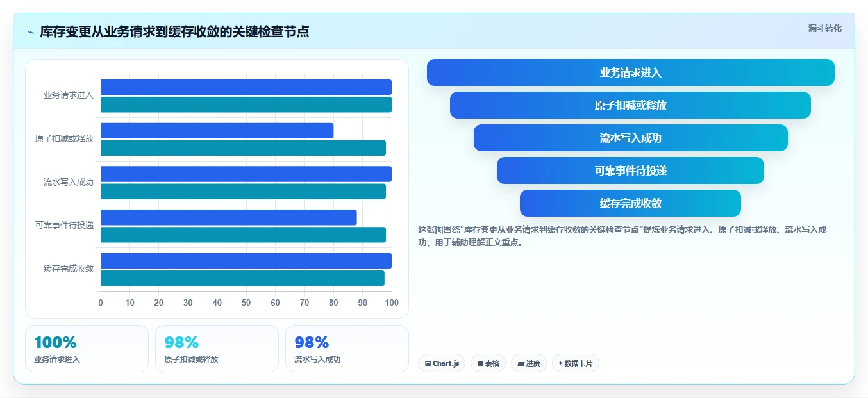
Task: Click the 100% 业务请求进入 stat card
Action: (x=87, y=349)
